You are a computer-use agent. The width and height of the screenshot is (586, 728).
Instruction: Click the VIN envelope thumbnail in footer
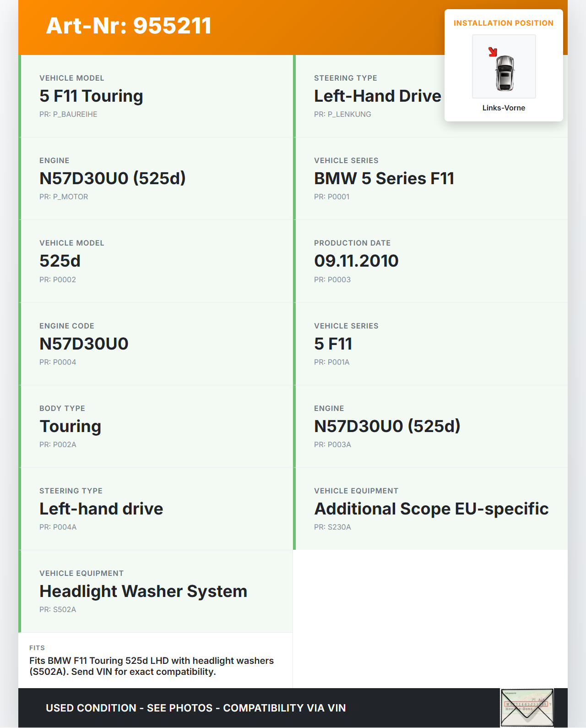point(527,707)
